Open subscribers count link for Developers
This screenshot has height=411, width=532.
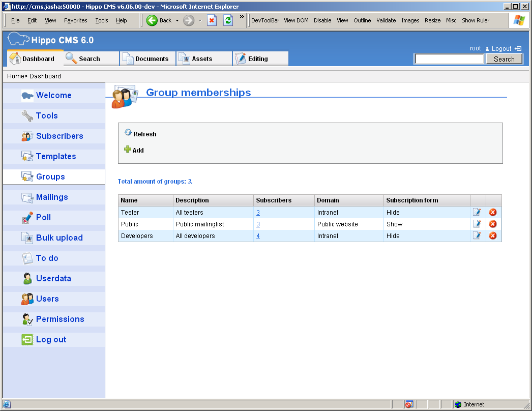point(258,236)
